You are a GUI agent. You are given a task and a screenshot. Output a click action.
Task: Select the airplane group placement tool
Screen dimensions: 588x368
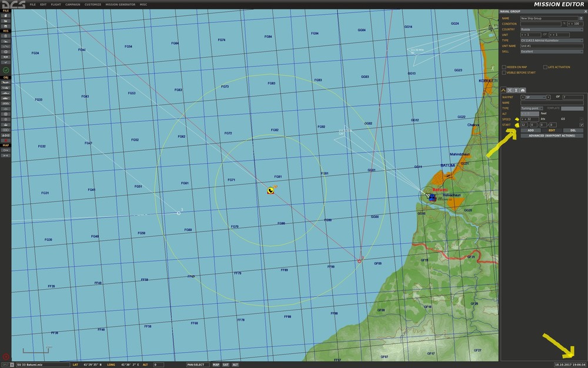coord(6,82)
